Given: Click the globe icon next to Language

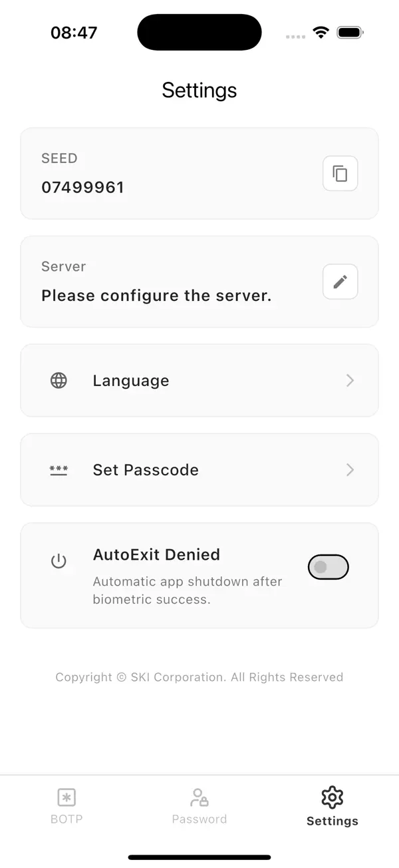Looking at the screenshot, I should click(x=59, y=380).
